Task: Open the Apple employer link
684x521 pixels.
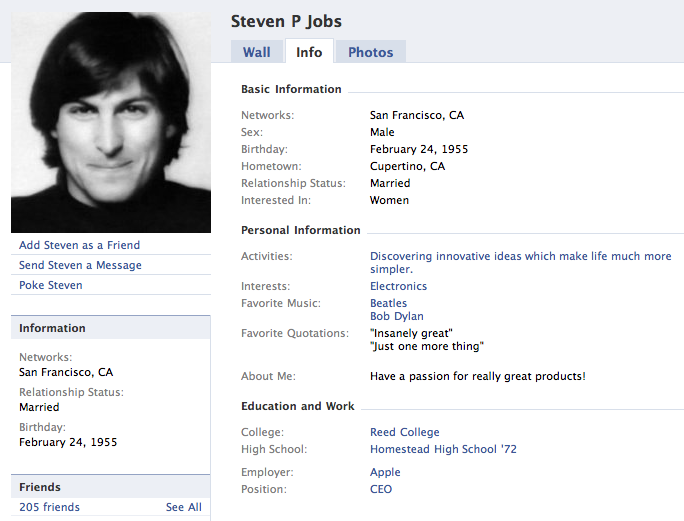Action: [385, 472]
